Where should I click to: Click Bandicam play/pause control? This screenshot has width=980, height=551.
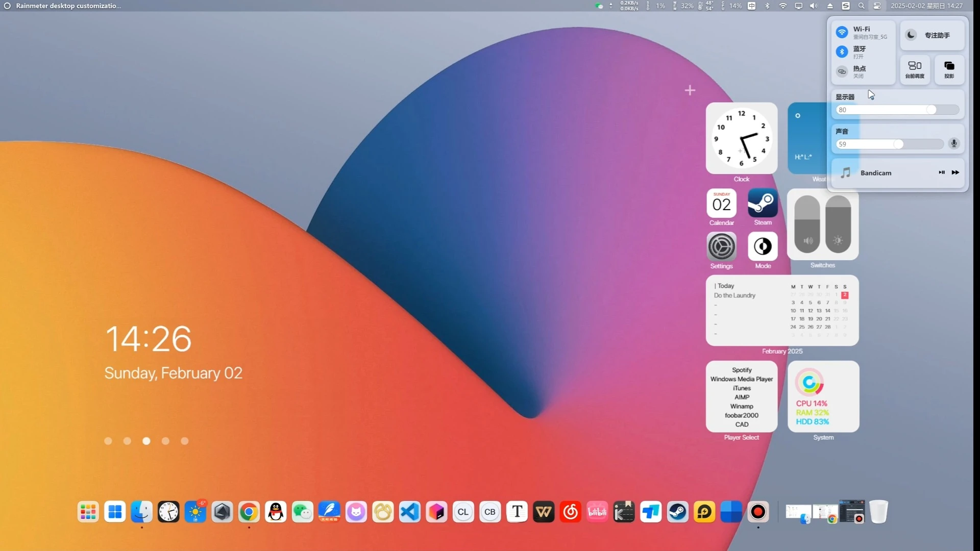[x=941, y=172]
